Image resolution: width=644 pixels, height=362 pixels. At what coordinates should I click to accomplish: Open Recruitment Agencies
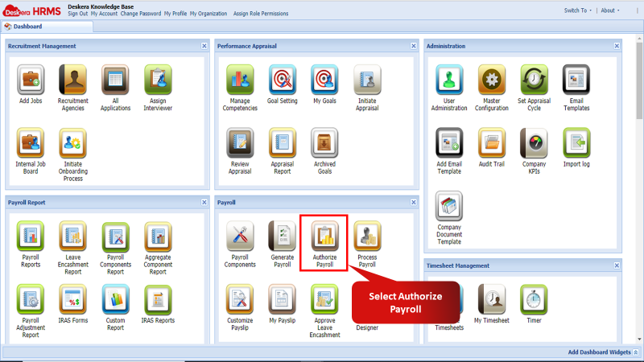(x=73, y=80)
